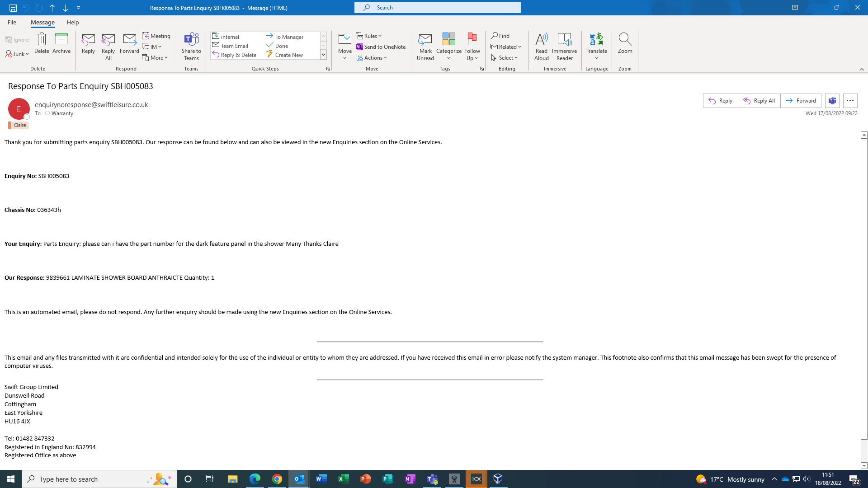Expand the Quick Steps gallery
The width and height of the screenshot is (868, 488).
(323, 55)
